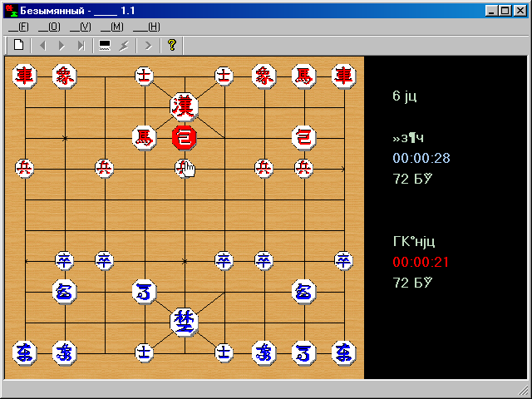
Task: Select the left red guard 士 piece
Action: (145, 76)
